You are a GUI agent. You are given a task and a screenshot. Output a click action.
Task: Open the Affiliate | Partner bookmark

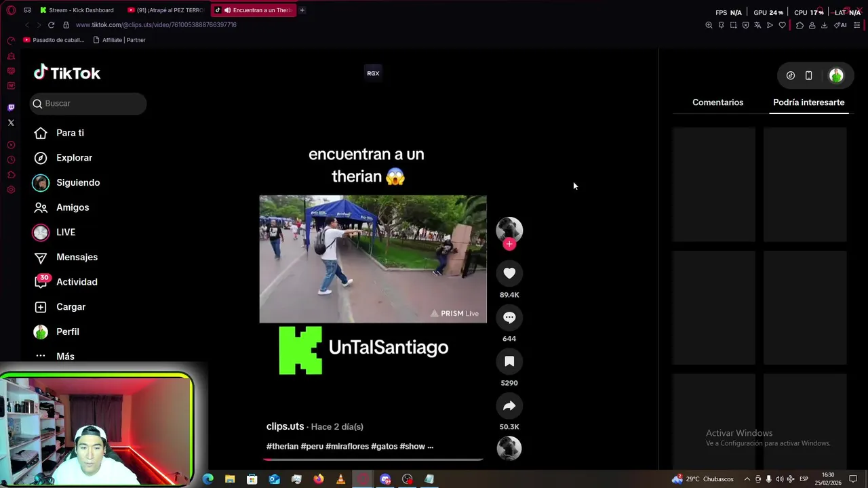pos(119,40)
